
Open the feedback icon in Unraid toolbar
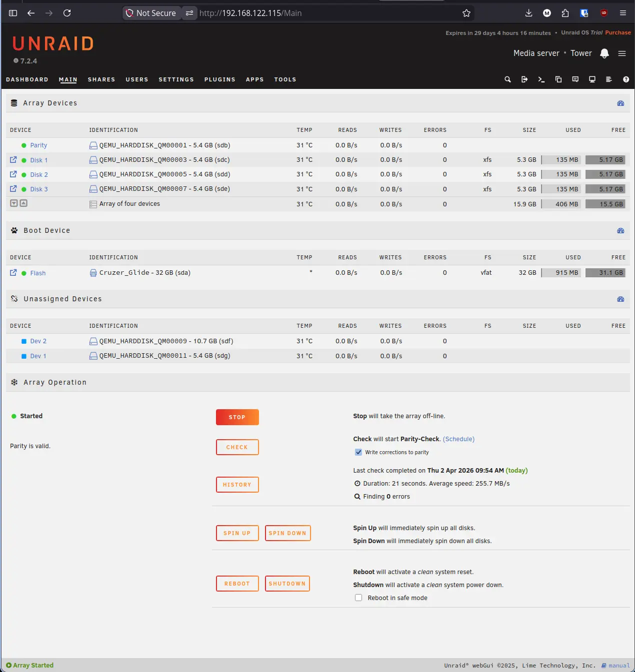tap(575, 79)
